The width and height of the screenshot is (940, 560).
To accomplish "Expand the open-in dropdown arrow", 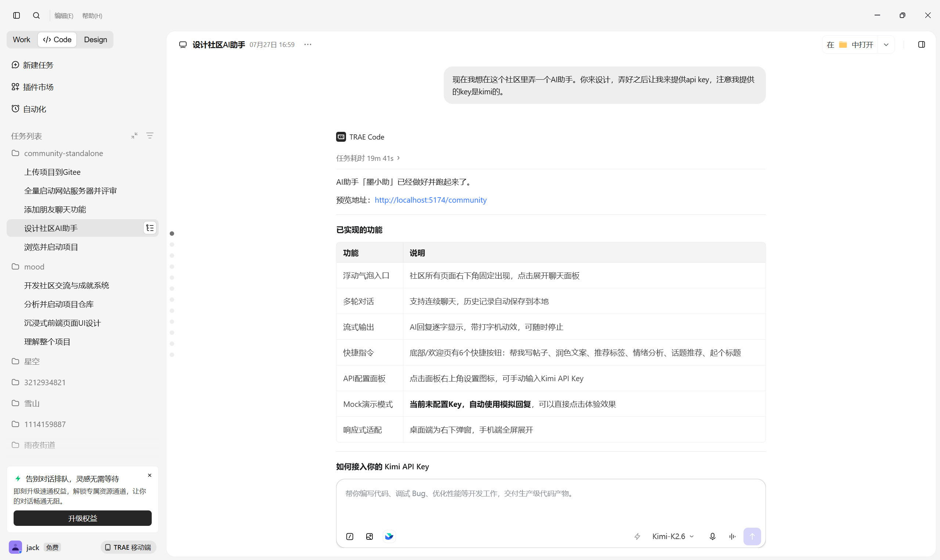I will (x=886, y=44).
